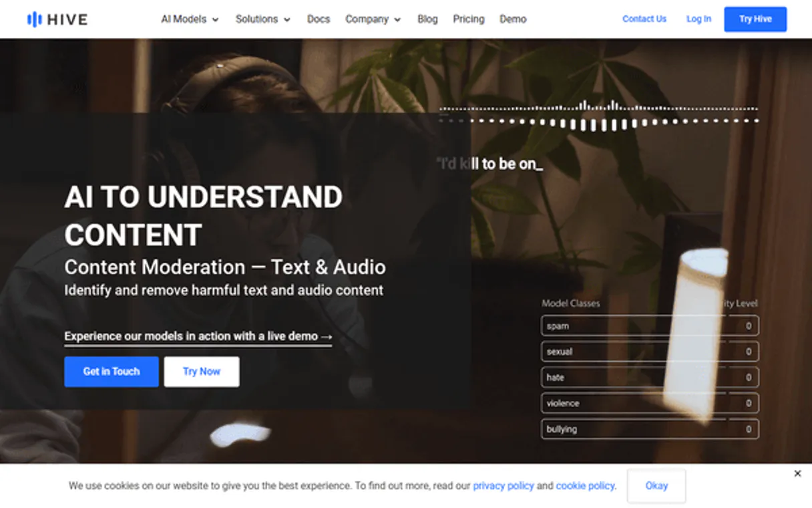Viewport: 812px width, 508px height.
Task: Click the Hive logo in header
Action: pos(57,19)
